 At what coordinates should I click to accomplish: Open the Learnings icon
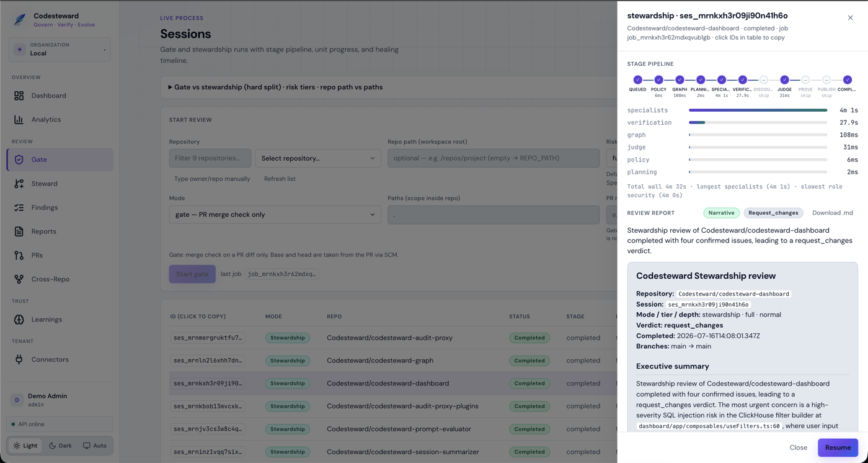pyautogui.click(x=19, y=320)
